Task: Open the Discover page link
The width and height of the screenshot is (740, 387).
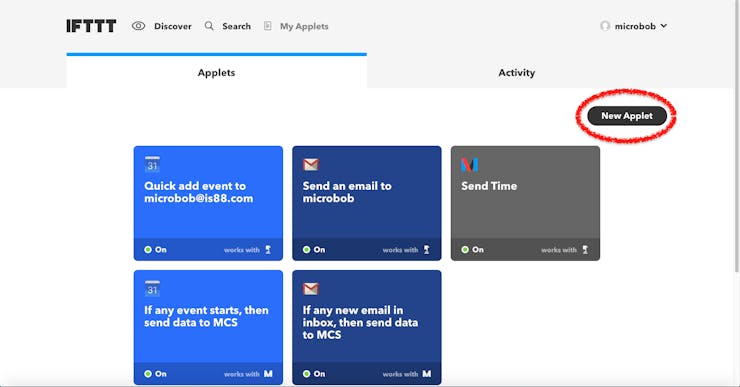Action: [173, 26]
